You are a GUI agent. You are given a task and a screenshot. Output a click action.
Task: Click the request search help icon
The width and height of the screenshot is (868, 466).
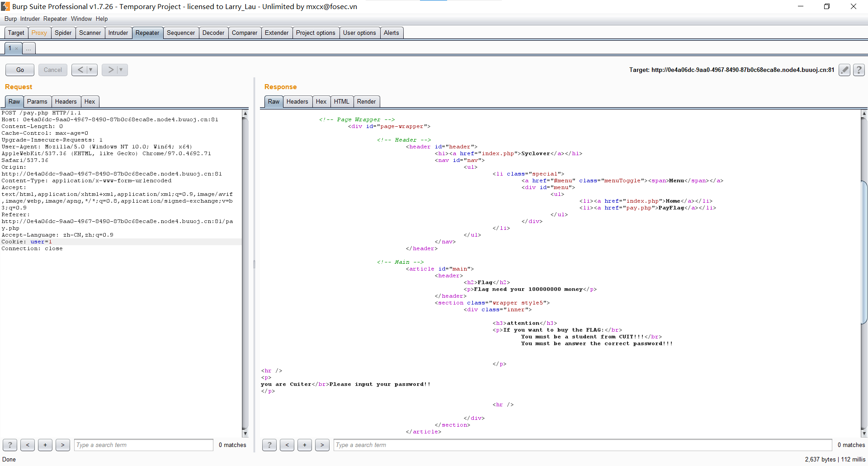10,445
